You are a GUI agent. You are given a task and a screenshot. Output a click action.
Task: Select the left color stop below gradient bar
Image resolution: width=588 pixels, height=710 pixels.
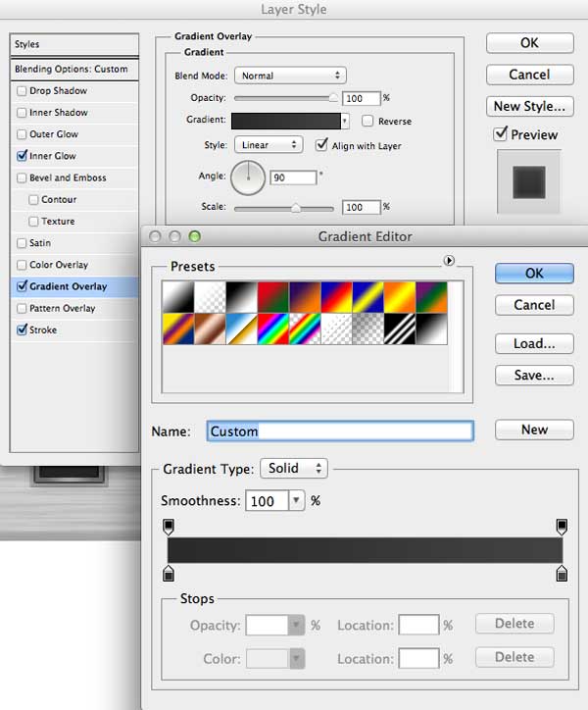[169, 574]
